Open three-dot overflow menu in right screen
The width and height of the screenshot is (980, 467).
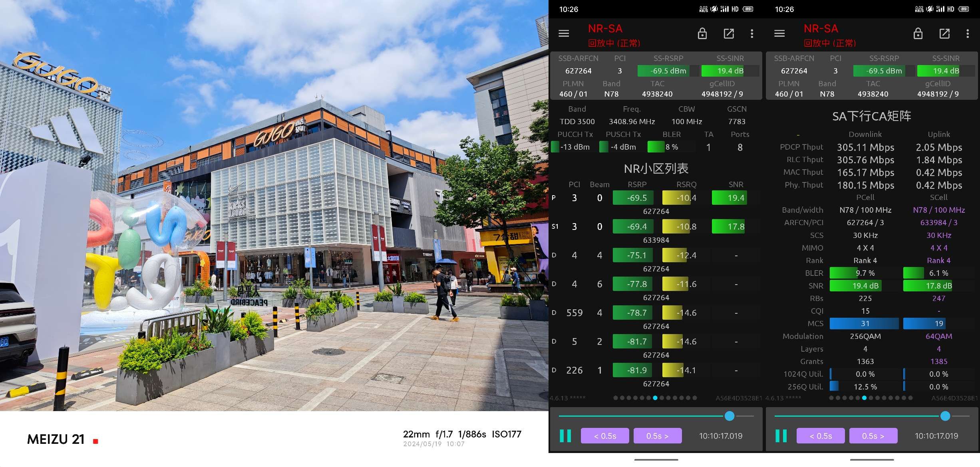point(968,34)
